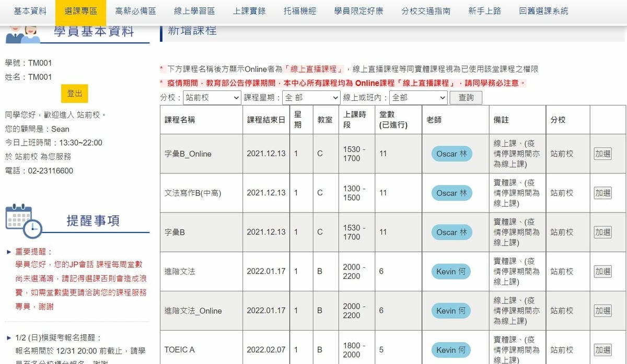This screenshot has width=627, height=364.
Task: Click course name 文法寫作B(中高)
Action: click(x=193, y=193)
